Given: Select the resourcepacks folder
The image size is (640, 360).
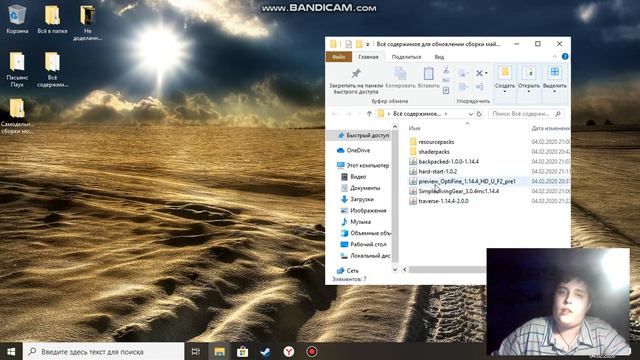Looking at the screenshot, I should tap(432, 142).
